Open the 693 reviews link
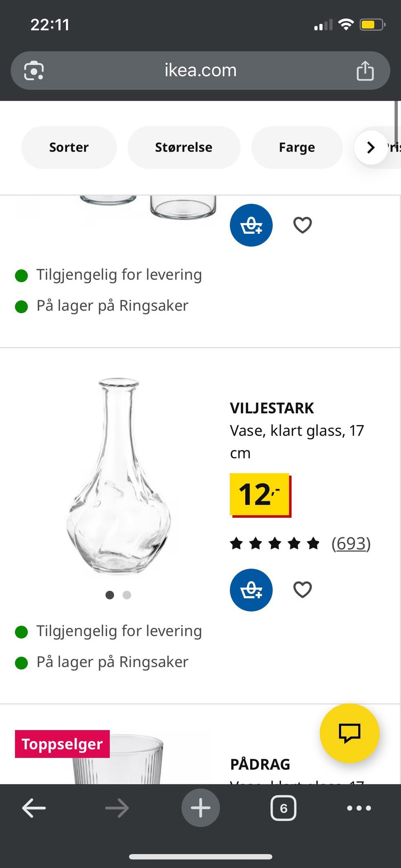The width and height of the screenshot is (401, 868). point(351,543)
